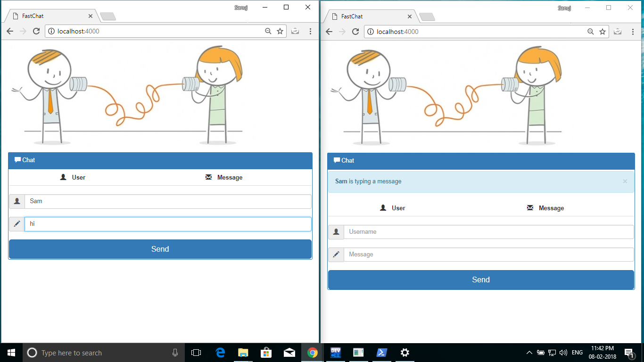
Task: Go back in right browser window
Action: click(x=329, y=32)
